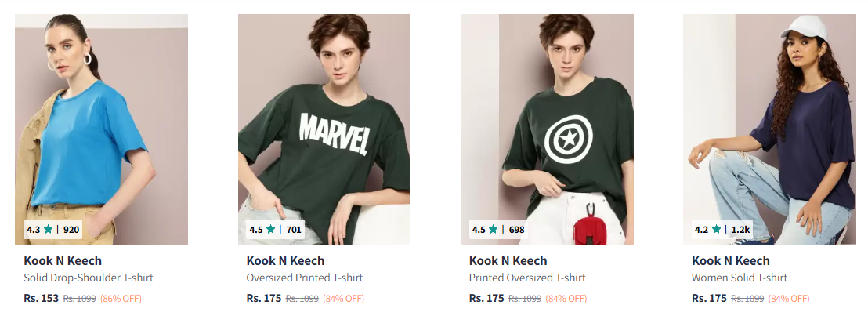868x334 pixels.
Task: Click the star icon on Marvel T-shirt rating
Action: tap(271, 230)
